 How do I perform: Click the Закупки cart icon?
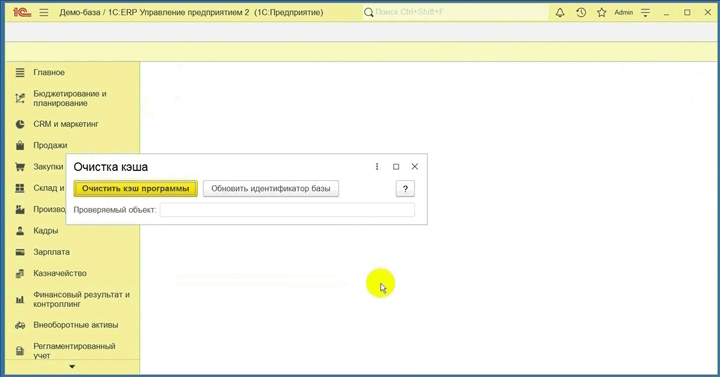[20, 167]
